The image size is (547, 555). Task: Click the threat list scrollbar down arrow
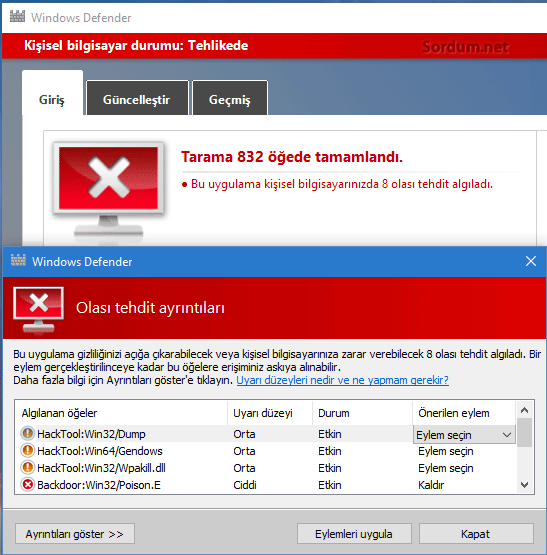pyautogui.click(x=524, y=485)
